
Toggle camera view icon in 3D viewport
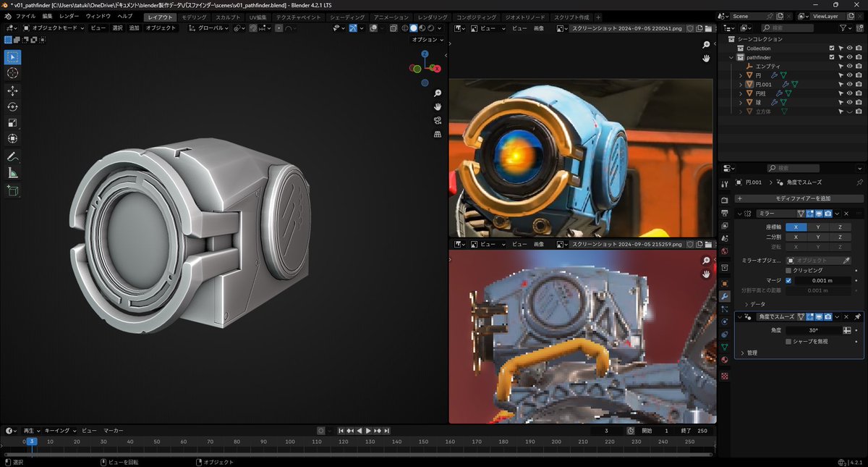pyautogui.click(x=438, y=120)
